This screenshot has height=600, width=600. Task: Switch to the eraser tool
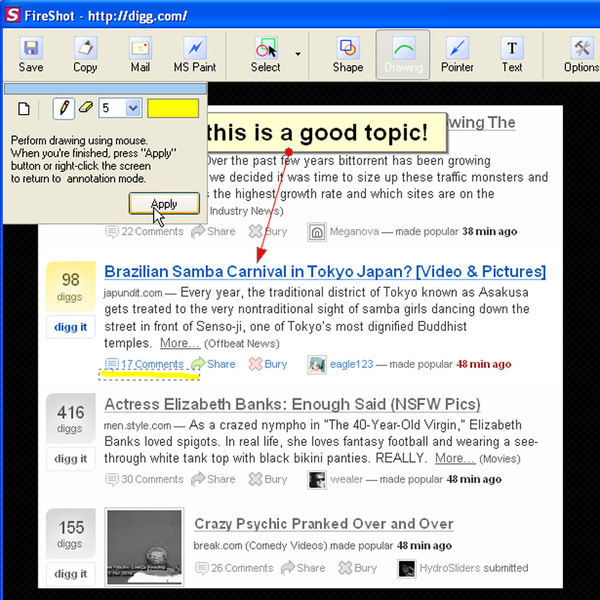click(x=86, y=108)
